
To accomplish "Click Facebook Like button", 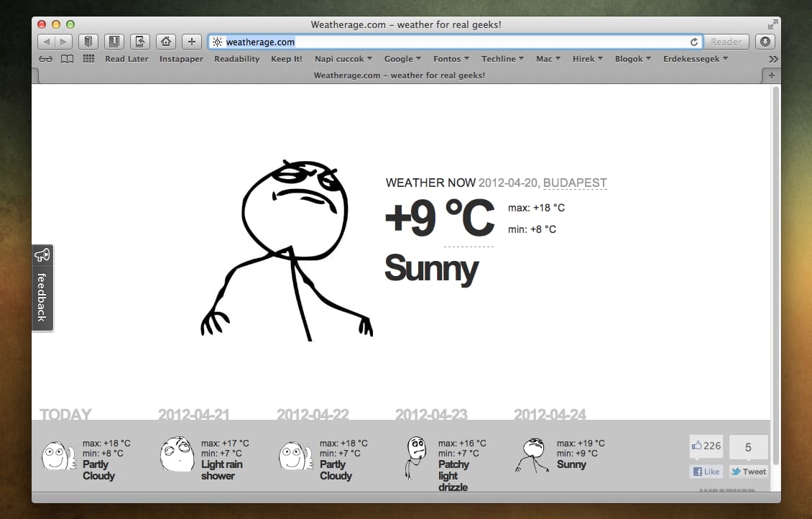I will pos(706,472).
